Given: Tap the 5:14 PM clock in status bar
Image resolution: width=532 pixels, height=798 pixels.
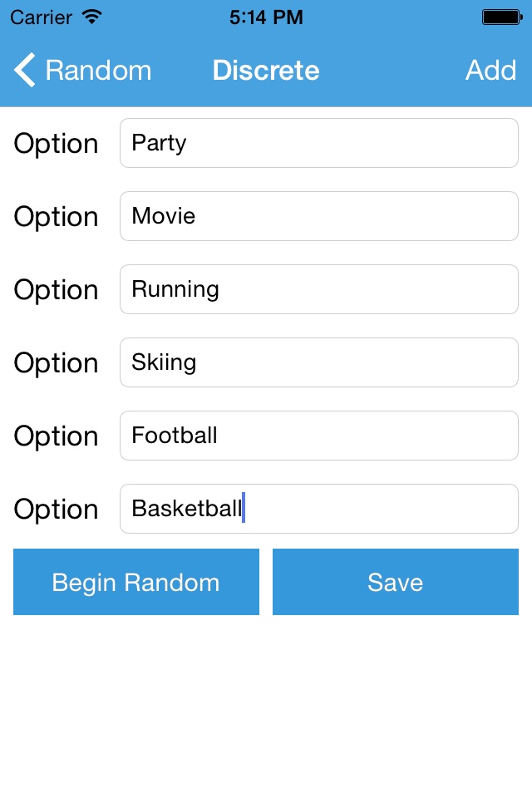Looking at the screenshot, I should (266, 17).
